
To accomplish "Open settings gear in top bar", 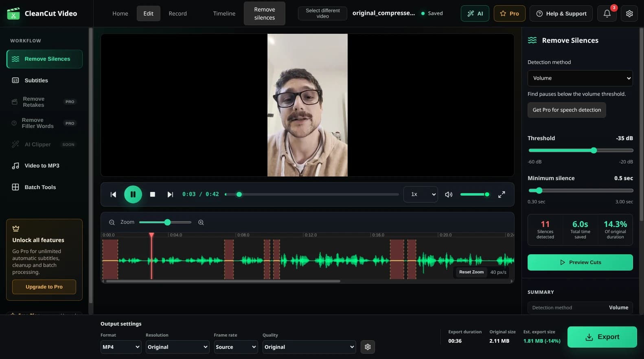I will click(x=629, y=13).
